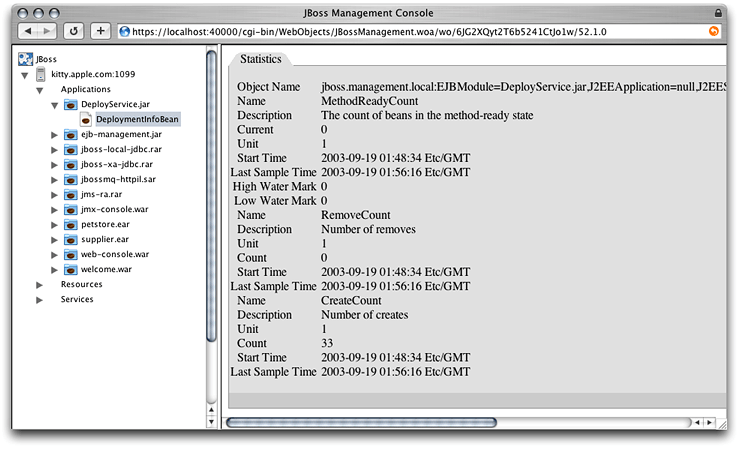Screen dimensions: 740x449
Task: Click the lock icon in title bar
Action: [x=718, y=13]
